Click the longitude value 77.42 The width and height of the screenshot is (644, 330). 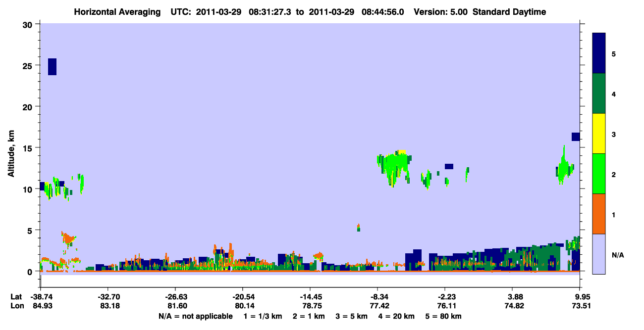click(379, 306)
